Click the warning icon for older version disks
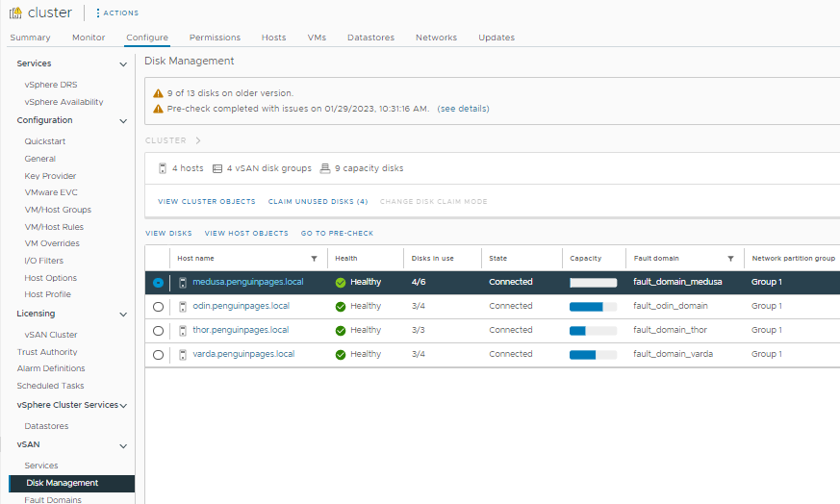The height and width of the screenshot is (504, 840). pyautogui.click(x=158, y=93)
